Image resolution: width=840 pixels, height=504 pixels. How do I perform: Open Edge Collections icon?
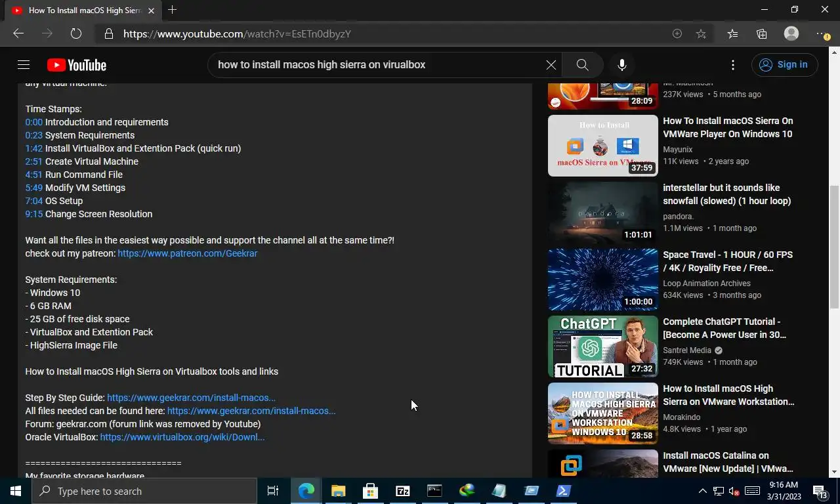[762, 33]
